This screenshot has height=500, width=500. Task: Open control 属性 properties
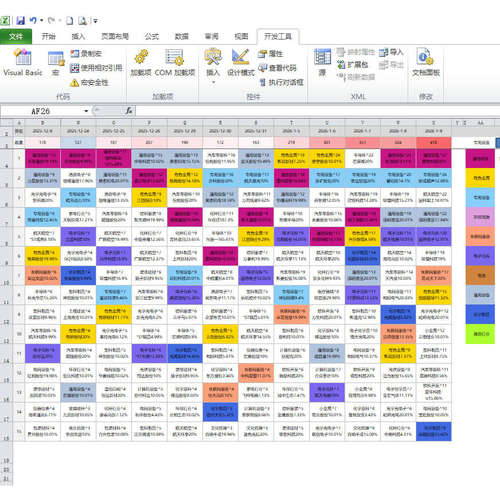coord(270,53)
